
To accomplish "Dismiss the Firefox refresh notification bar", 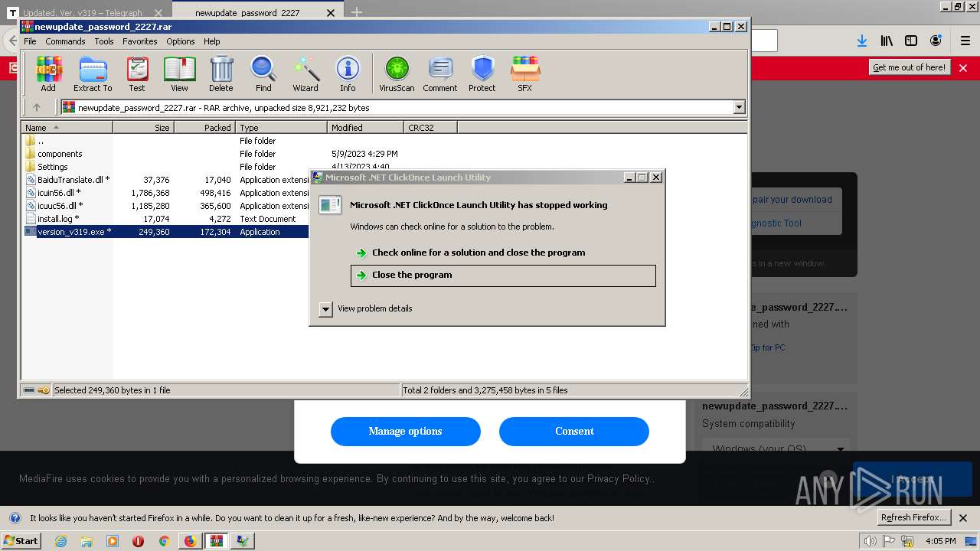I will pyautogui.click(x=963, y=518).
